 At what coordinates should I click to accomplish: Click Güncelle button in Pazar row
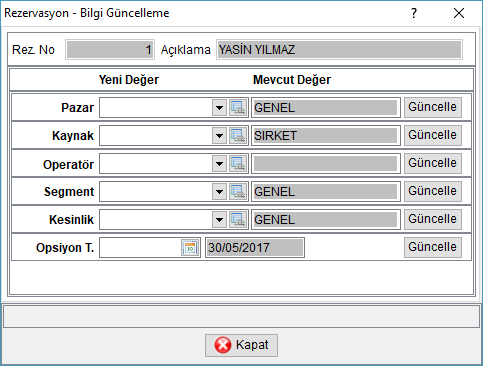coord(433,107)
